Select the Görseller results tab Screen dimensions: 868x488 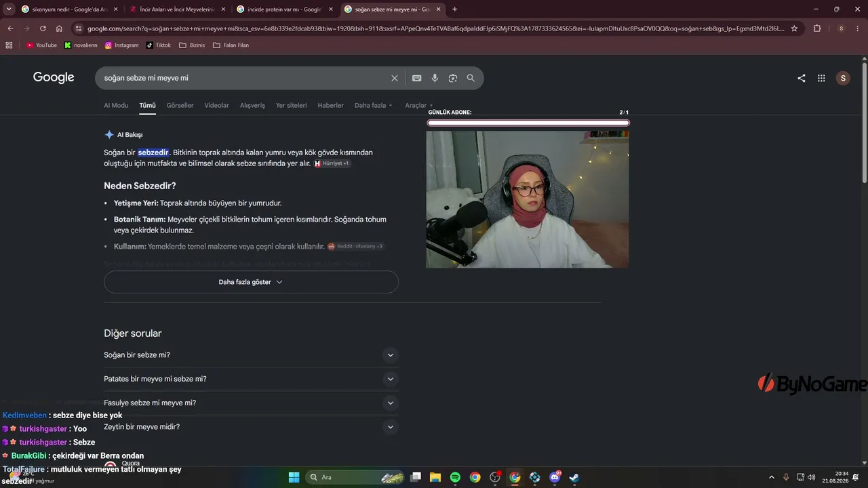(x=180, y=106)
